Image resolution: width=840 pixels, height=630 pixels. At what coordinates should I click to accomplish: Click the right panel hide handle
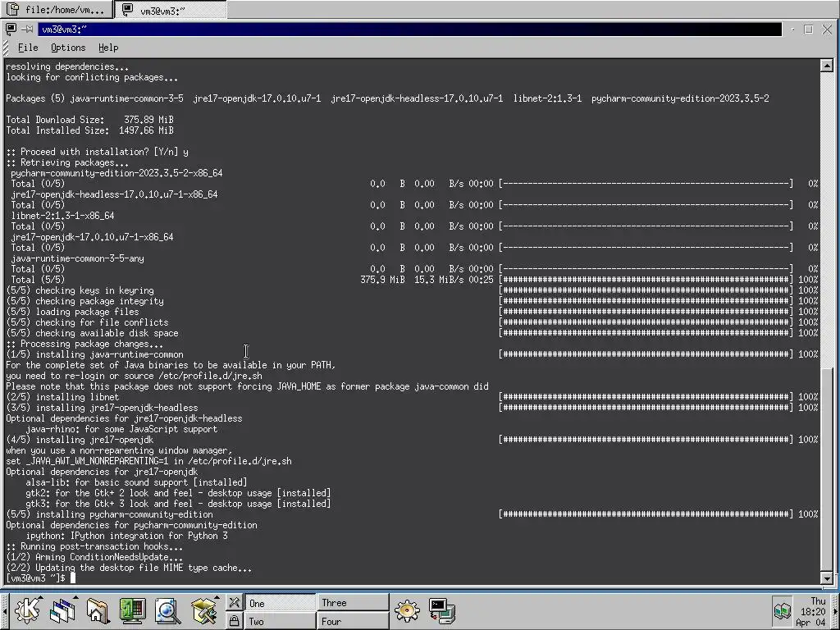(x=835, y=611)
